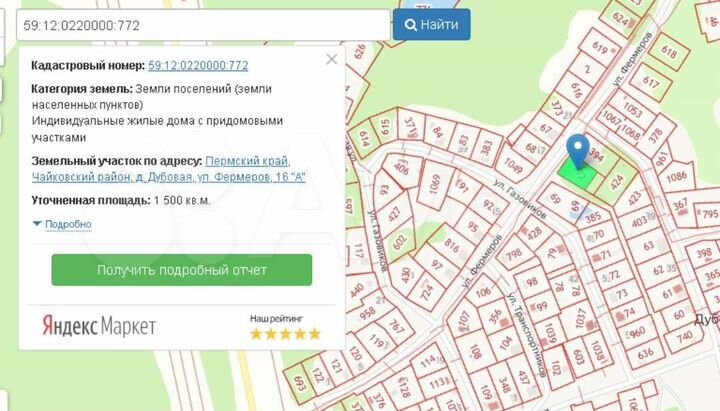Click parcel number 602 on map
The image size is (720, 411).
click(x=399, y=242)
